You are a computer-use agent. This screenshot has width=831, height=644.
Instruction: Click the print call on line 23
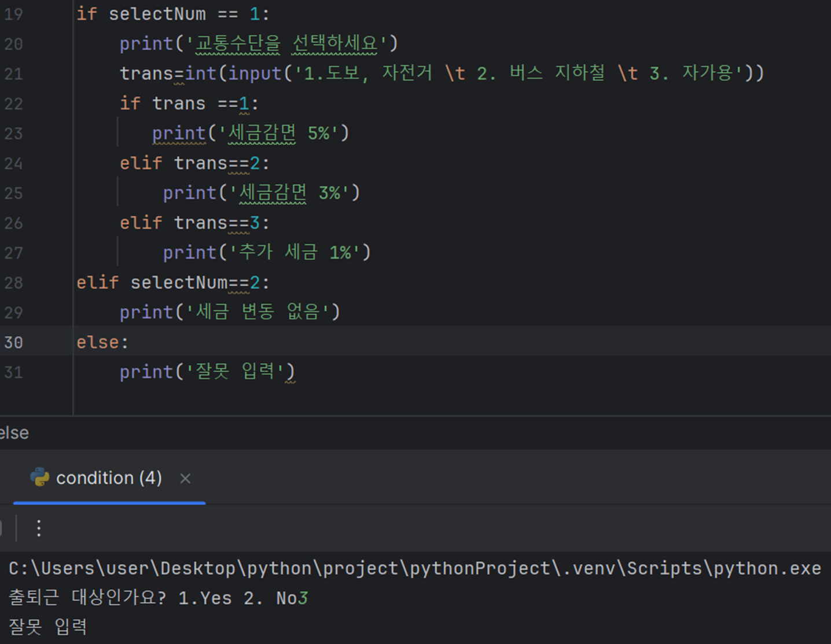coord(179,133)
